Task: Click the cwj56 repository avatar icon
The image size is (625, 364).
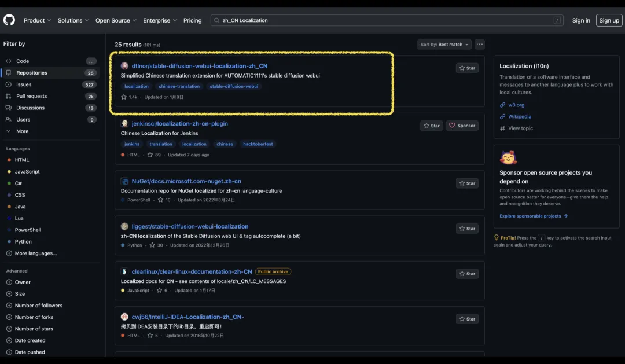Action: pos(124,317)
